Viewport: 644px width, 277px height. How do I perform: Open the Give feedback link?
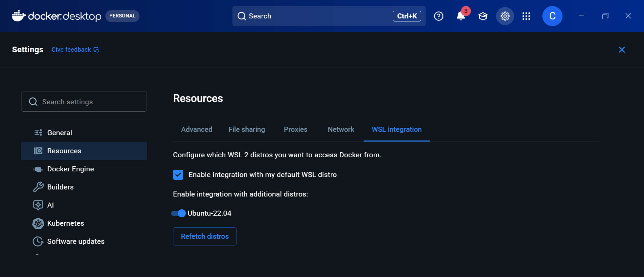tap(71, 50)
